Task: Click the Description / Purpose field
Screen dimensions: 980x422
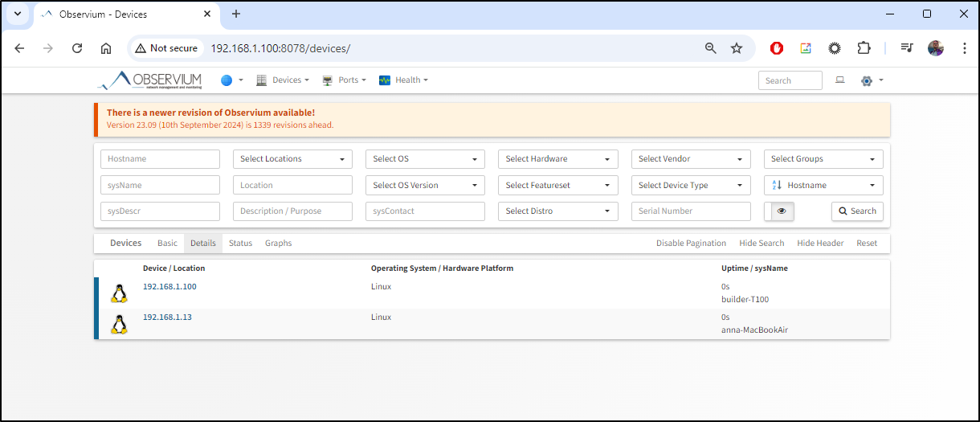Action: tap(292, 211)
